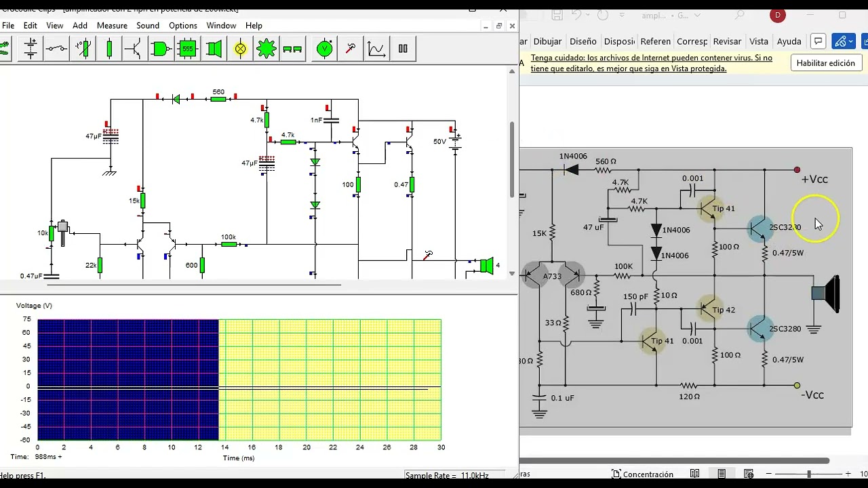Open the logic gates toolbar
This screenshot has width=868, height=488.
click(161, 49)
